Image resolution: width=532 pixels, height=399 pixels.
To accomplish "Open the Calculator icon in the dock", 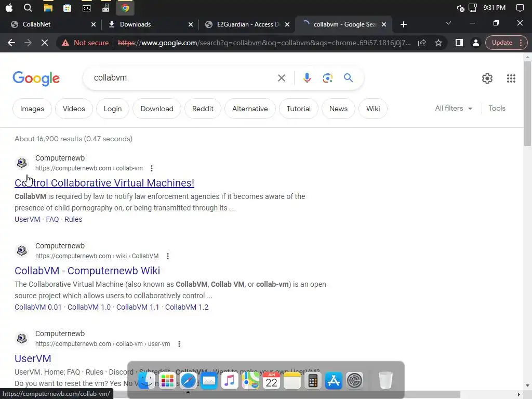I will pyautogui.click(x=313, y=381).
